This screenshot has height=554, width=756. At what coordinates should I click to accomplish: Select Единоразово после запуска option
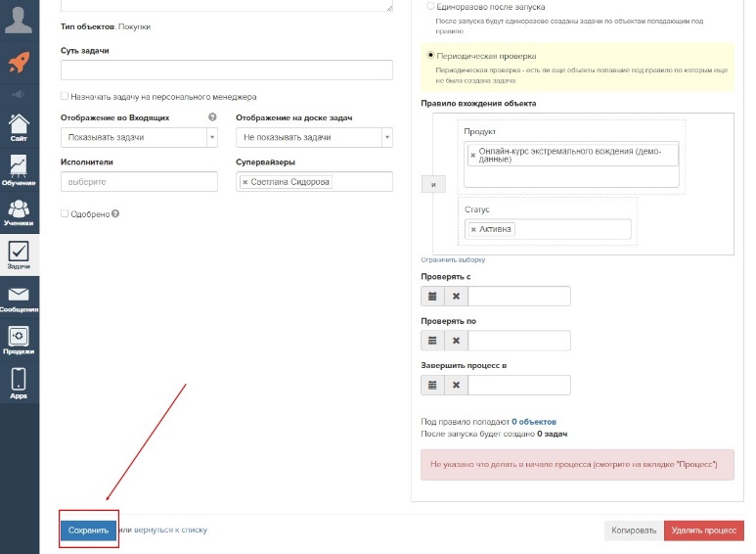(431, 6)
